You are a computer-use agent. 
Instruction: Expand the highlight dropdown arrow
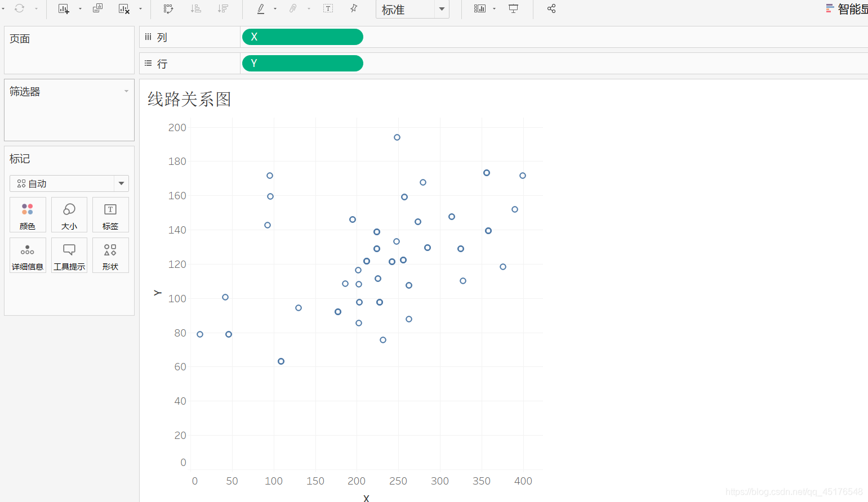[x=275, y=8]
